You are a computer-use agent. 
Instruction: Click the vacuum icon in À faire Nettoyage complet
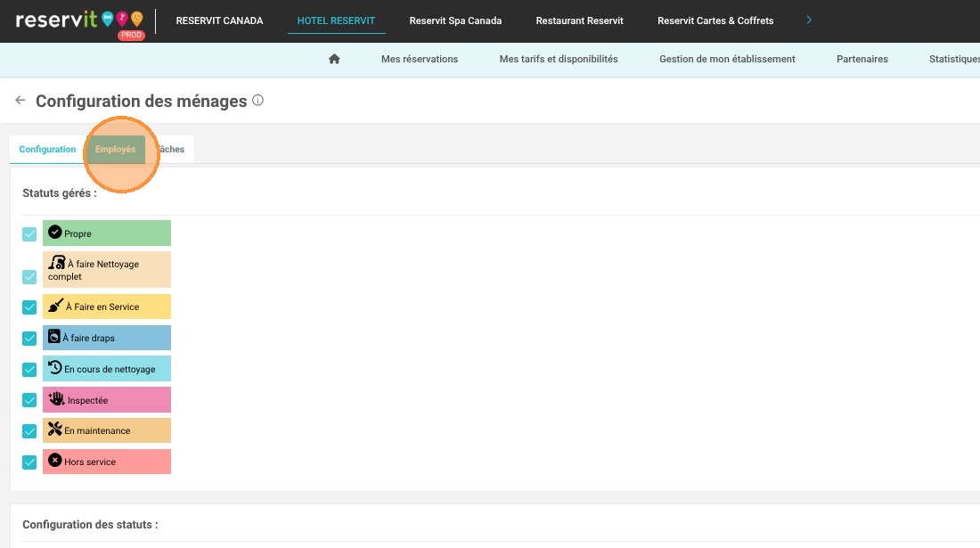pyautogui.click(x=57, y=263)
